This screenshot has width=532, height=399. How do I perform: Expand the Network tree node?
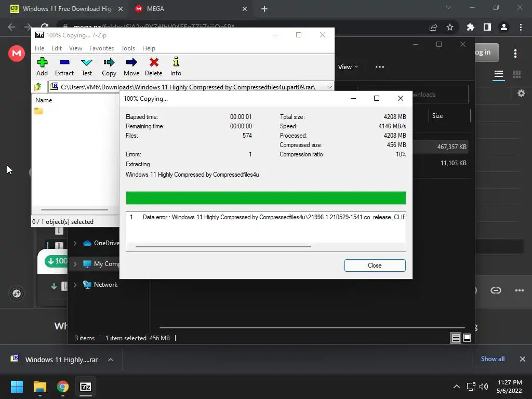[x=75, y=284]
